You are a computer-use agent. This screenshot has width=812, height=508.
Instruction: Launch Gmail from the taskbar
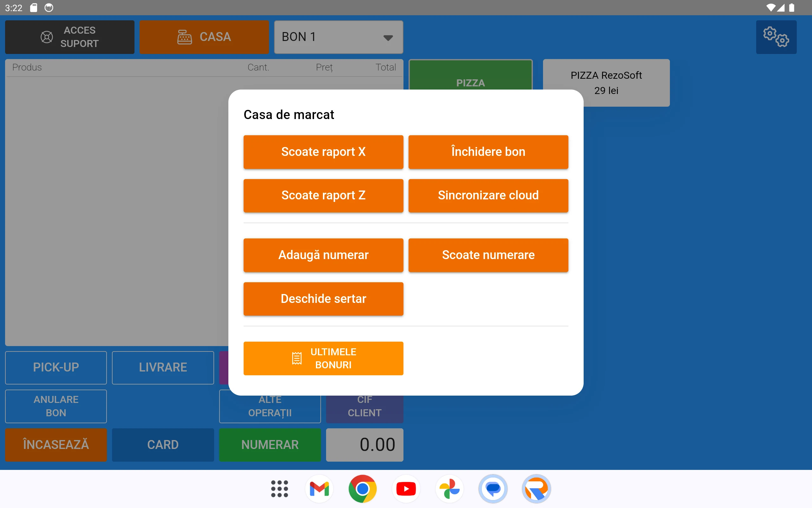[x=319, y=489]
